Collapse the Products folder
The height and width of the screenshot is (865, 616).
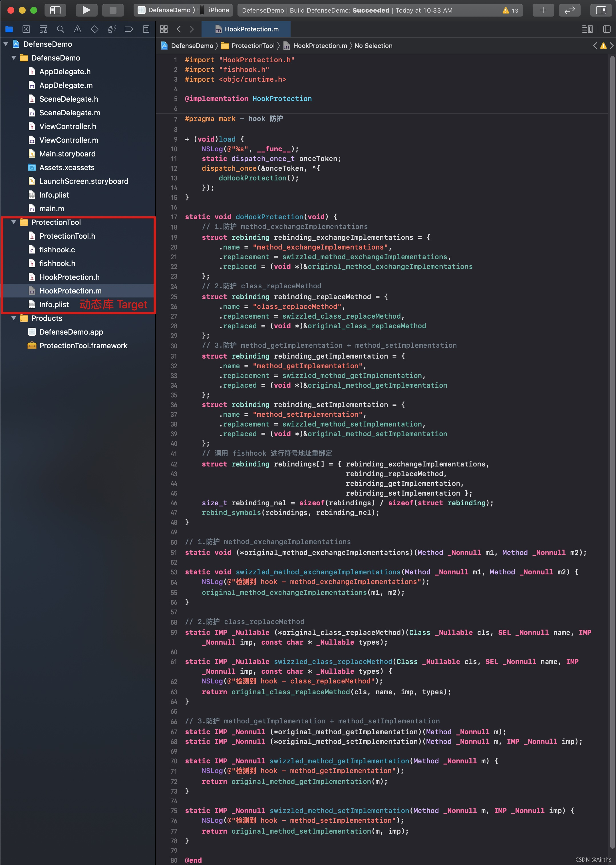[x=14, y=318]
